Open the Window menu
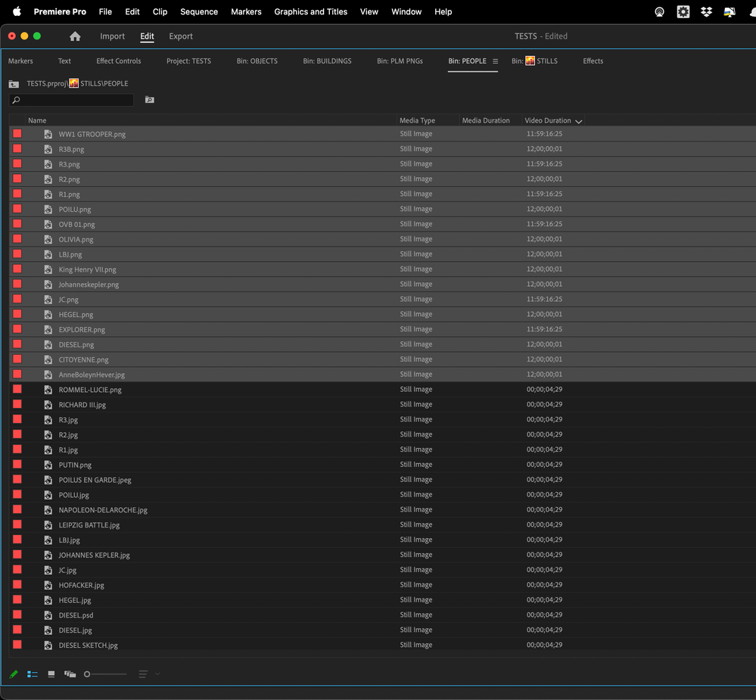 click(x=406, y=11)
